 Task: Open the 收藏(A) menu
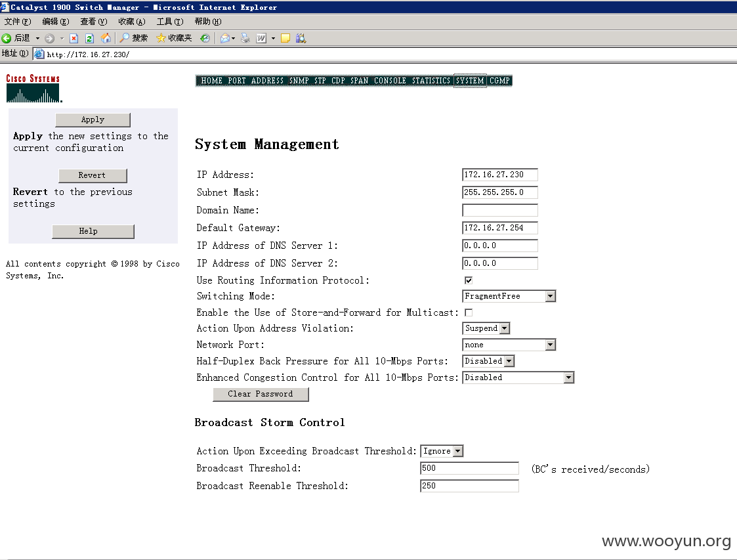(132, 22)
